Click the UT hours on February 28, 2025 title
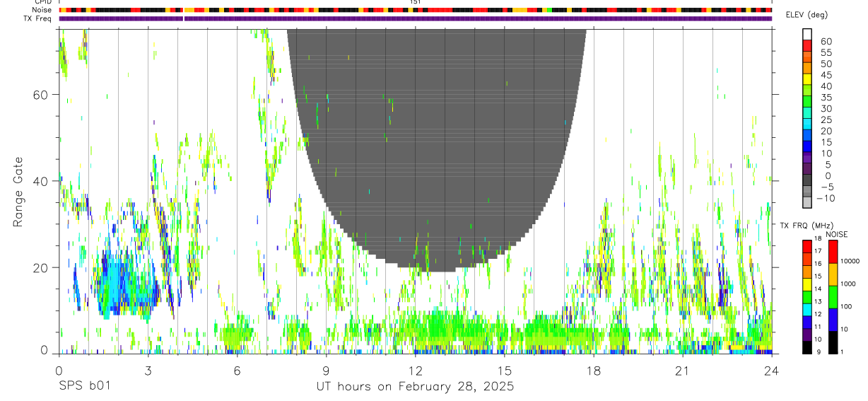Image resolution: width=868 pixels, height=401 pixels. pyautogui.click(x=415, y=387)
